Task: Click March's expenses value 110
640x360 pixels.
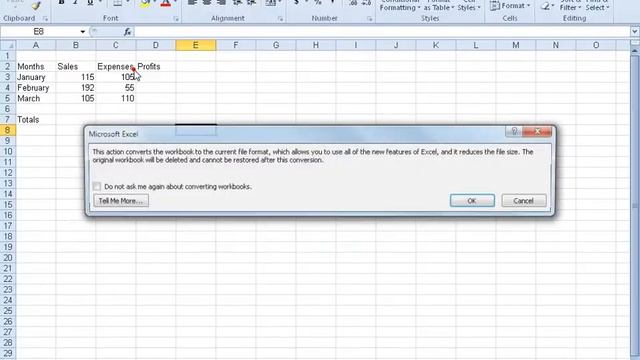Action: [116, 98]
